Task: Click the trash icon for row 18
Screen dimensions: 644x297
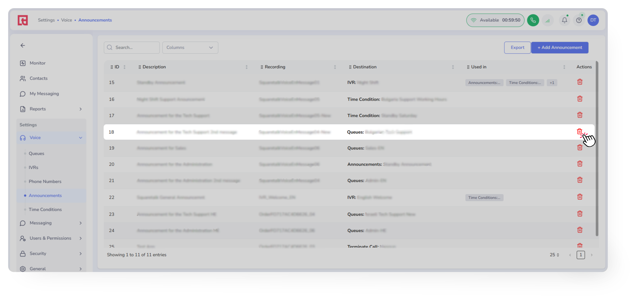Action: 579,131
